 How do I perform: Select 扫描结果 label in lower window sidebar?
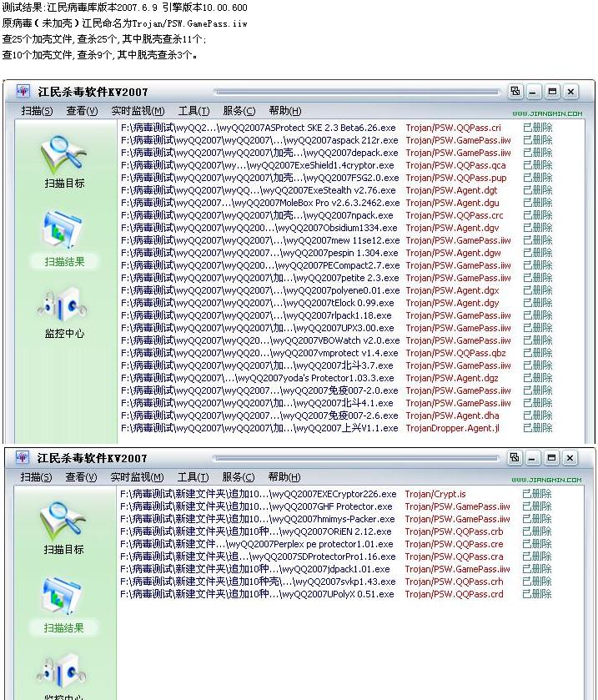click(x=63, y=627)
